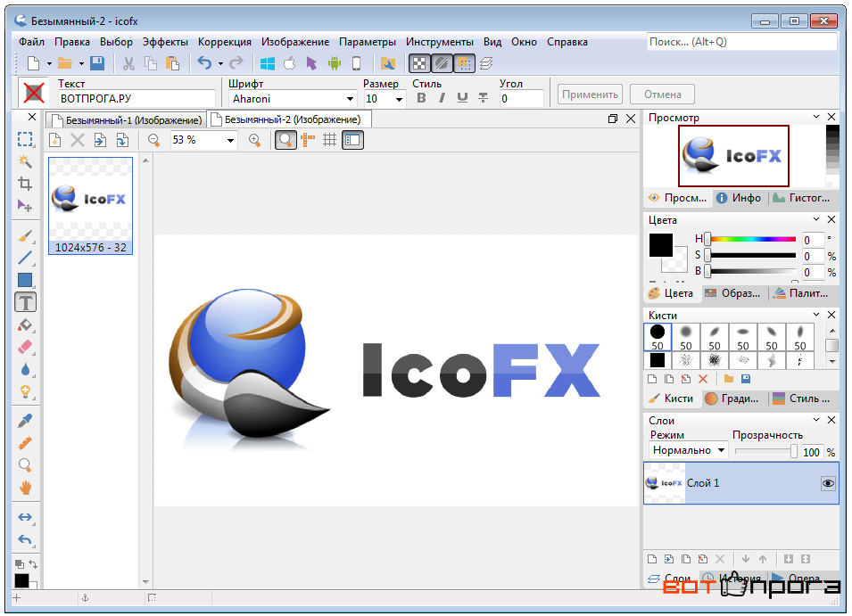This screenshot has height=616, width=852.
Task: Open the Шрифт font dropdown
Action: (x=350, y=99)
